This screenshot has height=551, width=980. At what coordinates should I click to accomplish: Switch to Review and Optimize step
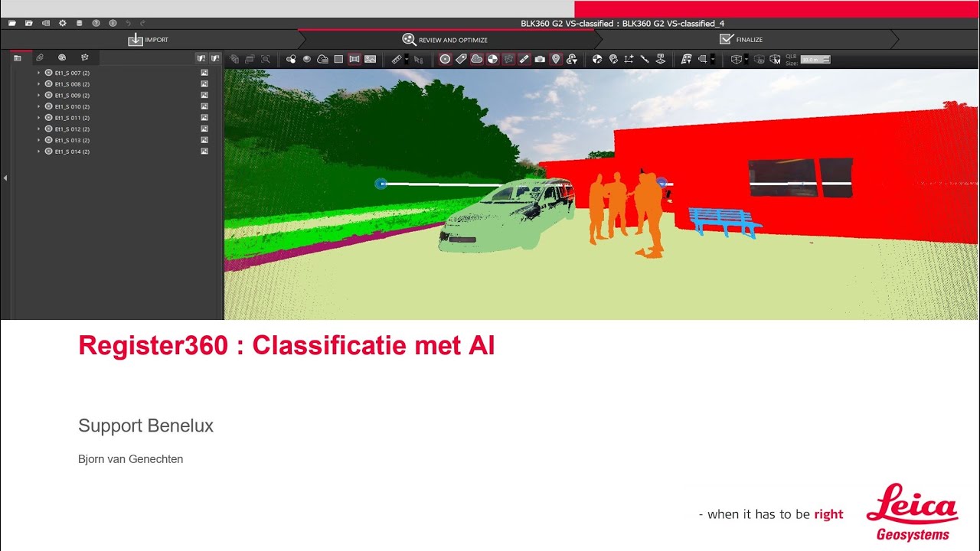(x=445, y=40)
